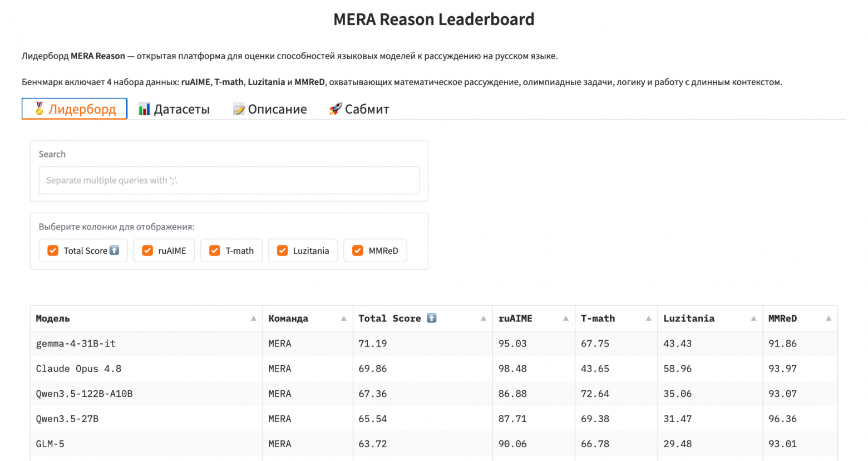Uncheck the Total Score column checkbox
This screenshot has width=868, height=461.
(x=53, y=251)
